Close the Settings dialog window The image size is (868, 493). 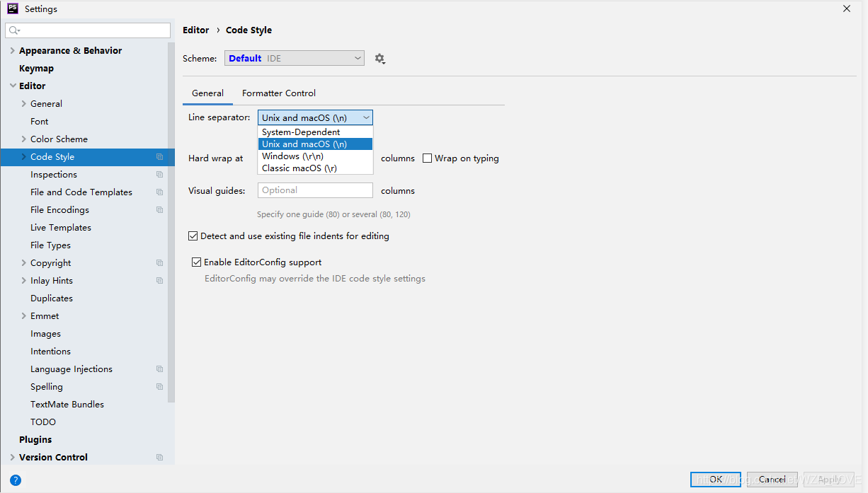847,8
